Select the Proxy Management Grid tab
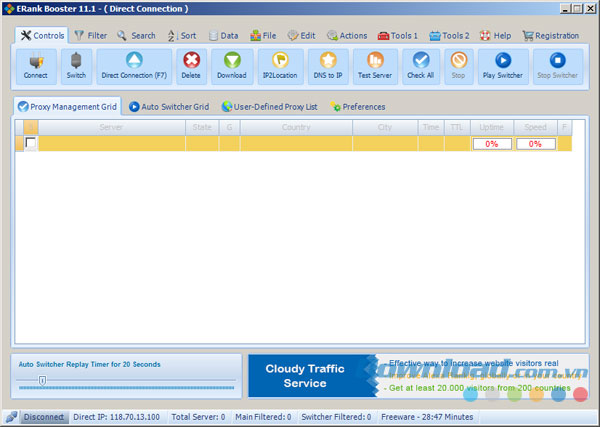 pos(67,106)
